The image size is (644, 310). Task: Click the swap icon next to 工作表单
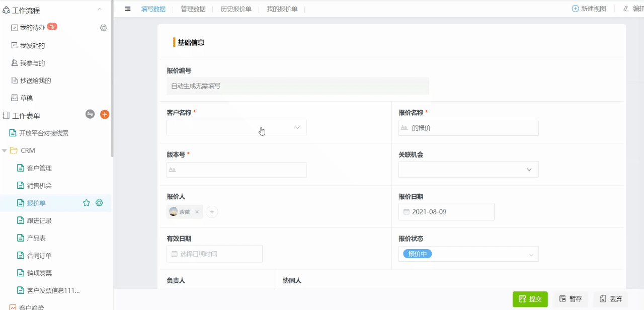(x=90, y=114)
